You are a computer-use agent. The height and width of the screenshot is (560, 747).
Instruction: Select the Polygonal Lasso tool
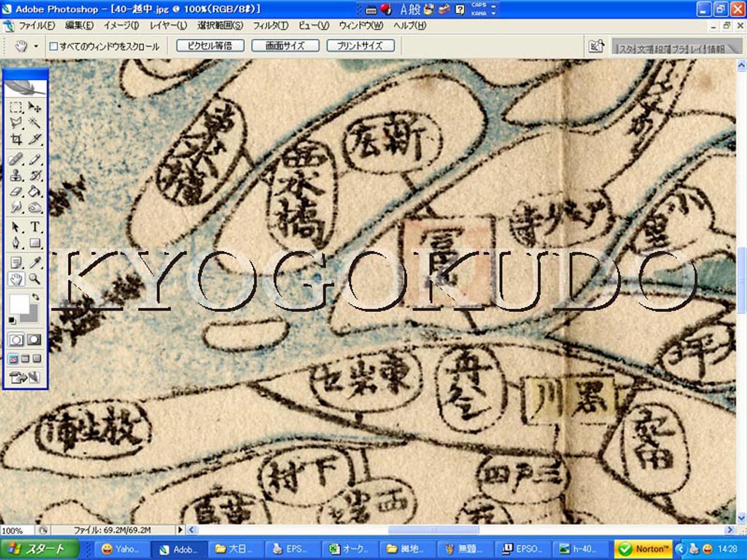point(16,122)
